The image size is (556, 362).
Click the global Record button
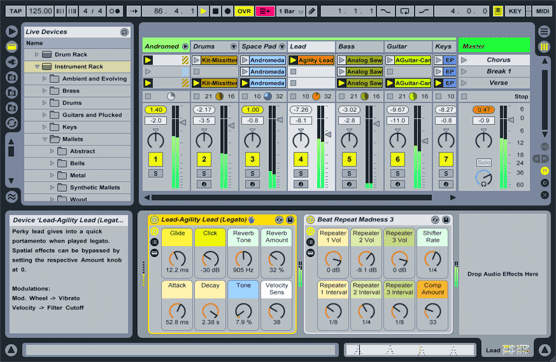[227, 11]
